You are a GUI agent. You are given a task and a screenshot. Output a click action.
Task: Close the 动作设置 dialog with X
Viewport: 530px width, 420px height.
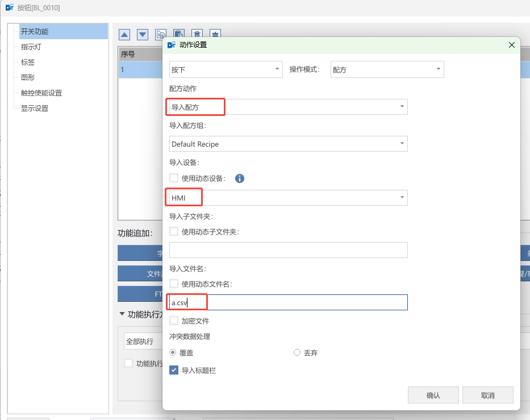[x=511, y=44]
